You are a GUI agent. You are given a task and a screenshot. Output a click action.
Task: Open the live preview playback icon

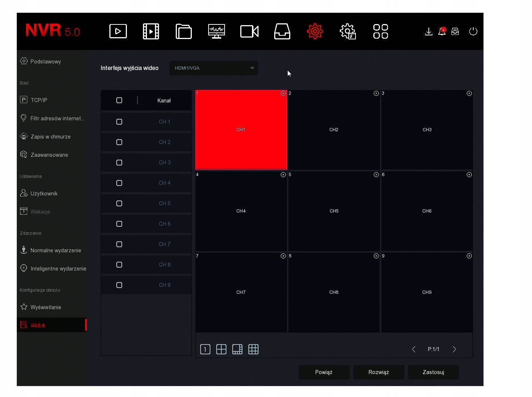point(118,31)
